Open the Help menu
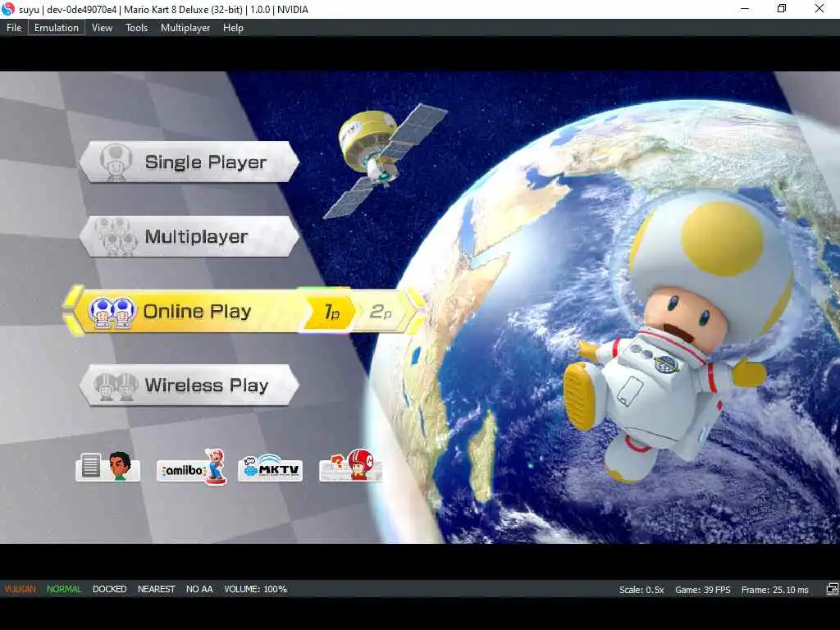This screenshot has width=840, height=630. [x=233, y=28]
